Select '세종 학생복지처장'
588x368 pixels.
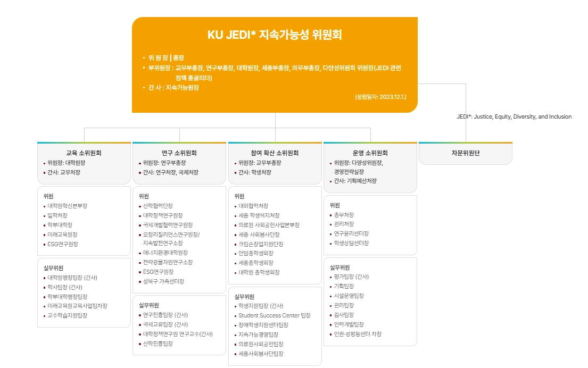point(259,215)
